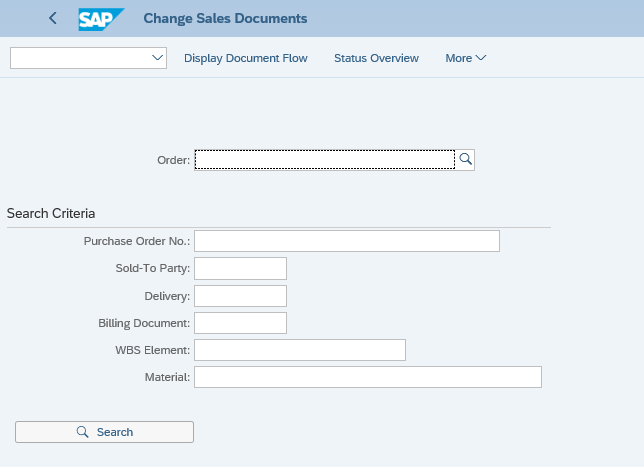Click the Change Sales Documents title
Screen dimensions: 644x467
point(225,18)
